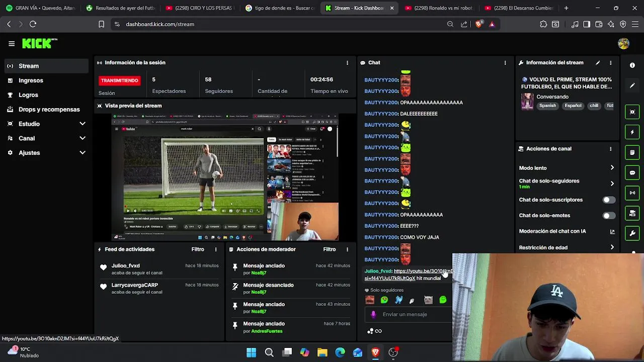Click the Spanish tag chip
Viewport: 644px width, 362px height.
[547, 106]
